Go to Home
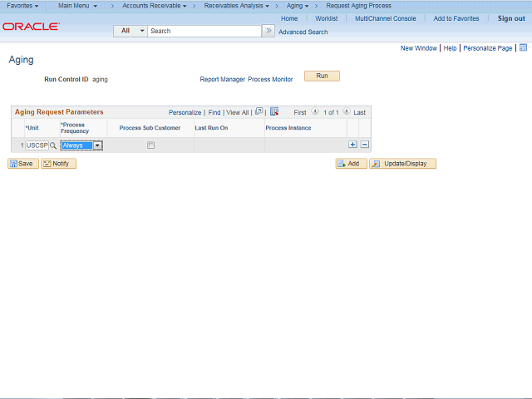The height and width of the screenshot is (399, 532). (x=289, y=18)
